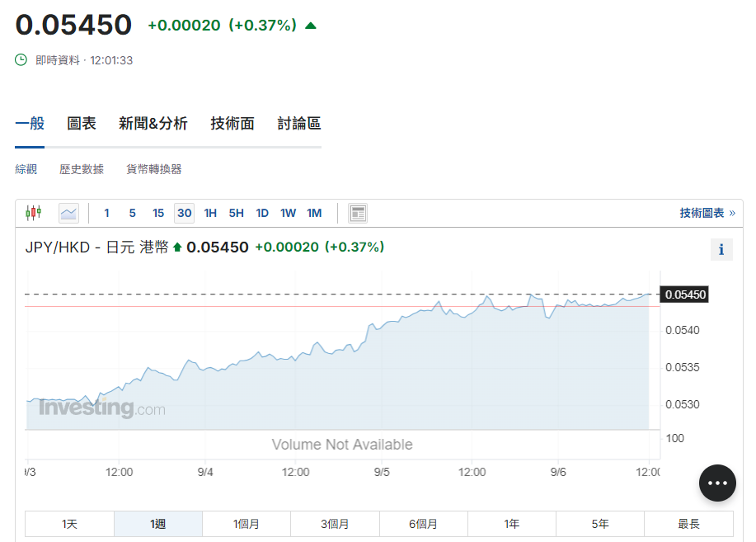Select the candlestick chart type icon

33,213
